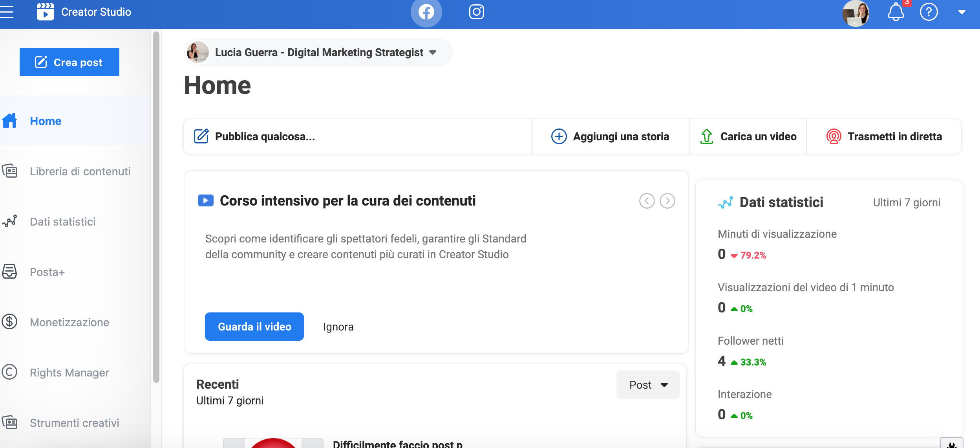Switch to Facebook platform icon
This screenshot has height=448, width=980.
click(426, 12)
